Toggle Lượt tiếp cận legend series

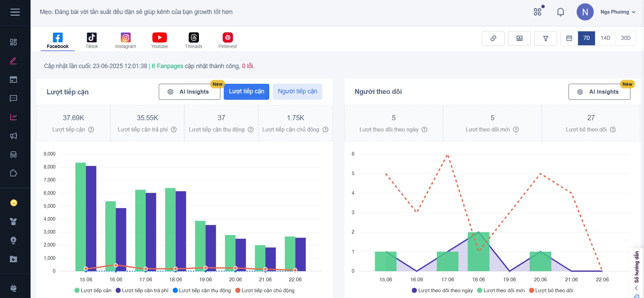click(93, 291)
